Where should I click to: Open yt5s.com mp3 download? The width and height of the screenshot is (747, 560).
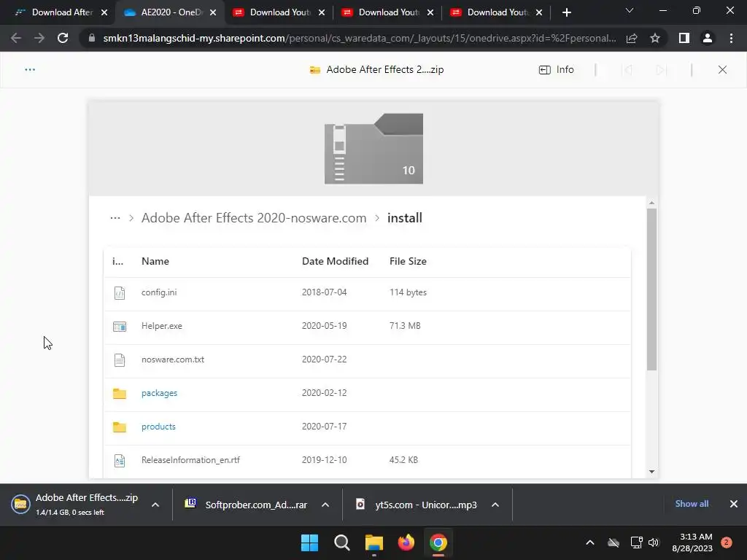click(x=417, y=505)
